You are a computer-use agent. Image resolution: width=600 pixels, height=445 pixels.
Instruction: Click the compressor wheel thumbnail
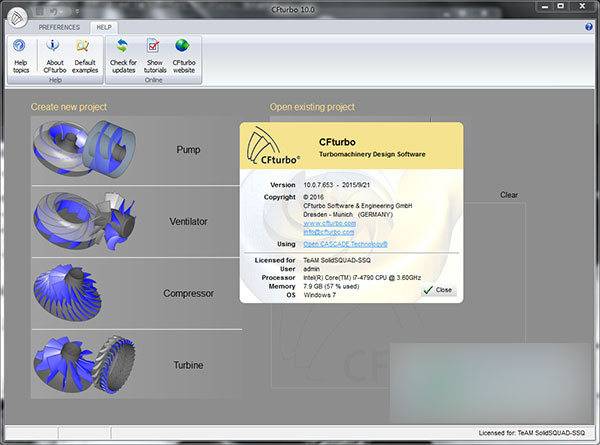coord(67,292)
